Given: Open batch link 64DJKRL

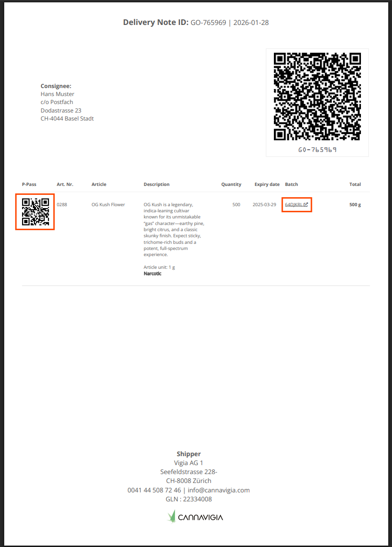Looking at the screenshot, I should (294, 205).
